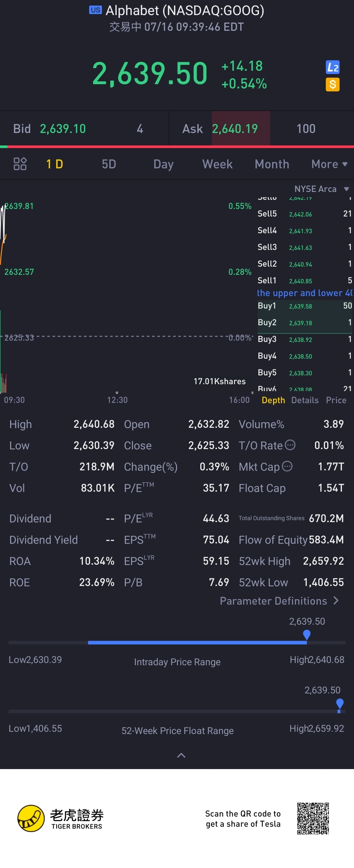354x868 pixels.
Task: Tap the QR code image
Action: tap(312, 819)
